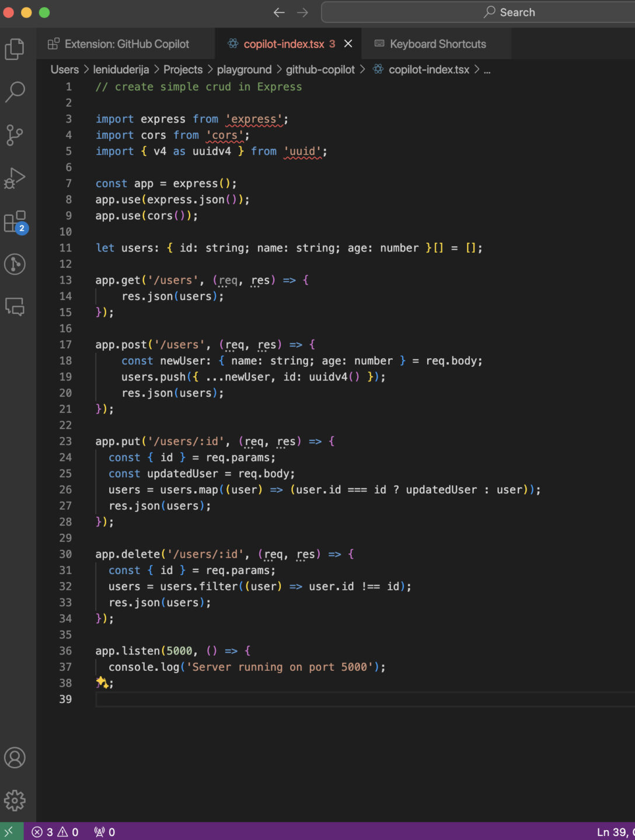Open the Manage settings gear
The width and height of the screenshot is (635, 840).
15,800
